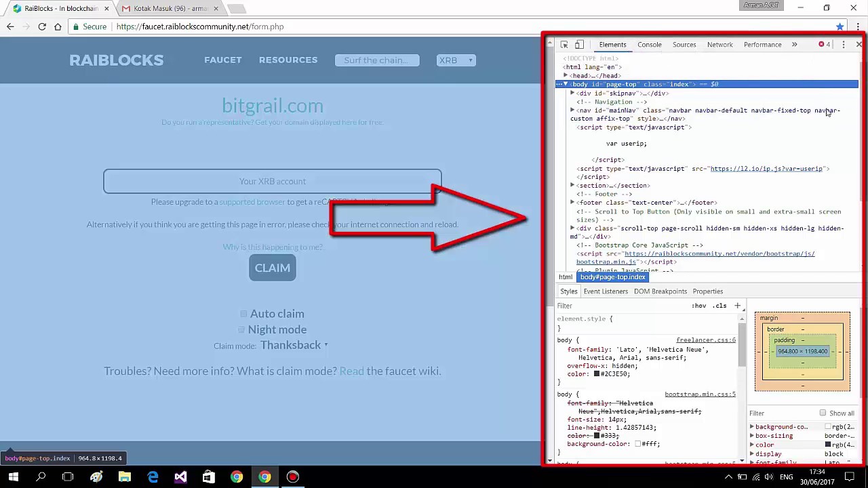This screenshot has width=868, height=488.
Task: Open the freelancer.css:6 source link
Action: tap(706, 340)
